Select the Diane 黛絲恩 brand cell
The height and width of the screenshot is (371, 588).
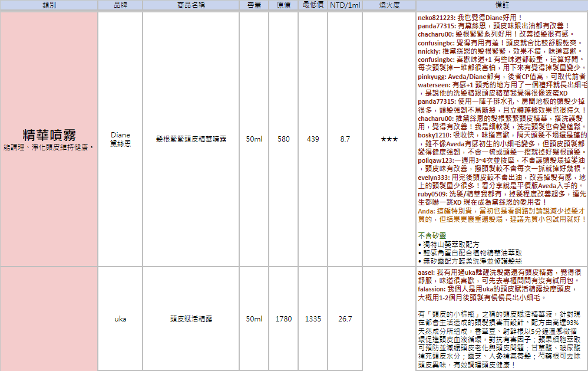click(120, 139)
